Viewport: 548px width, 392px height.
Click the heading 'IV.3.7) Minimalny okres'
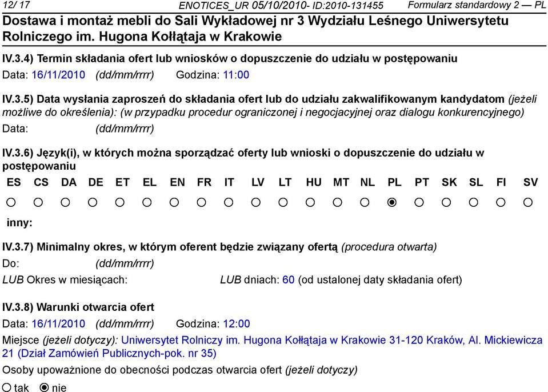[x=63, y=247]
